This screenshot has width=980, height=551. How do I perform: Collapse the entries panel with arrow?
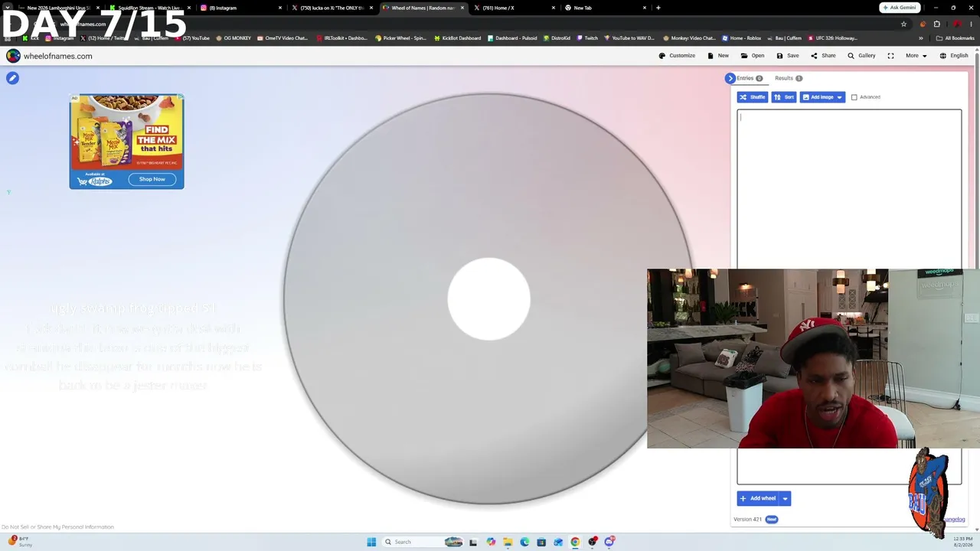(730, 78)
